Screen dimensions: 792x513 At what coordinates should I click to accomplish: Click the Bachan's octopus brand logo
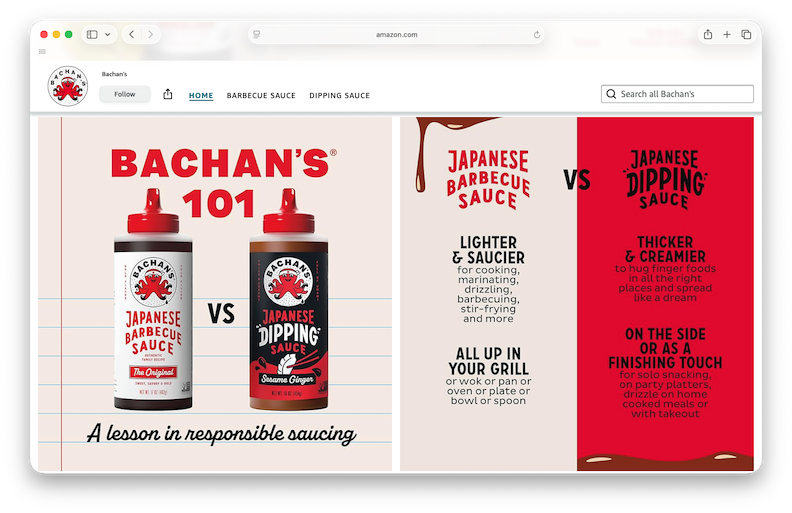point(68,86)
